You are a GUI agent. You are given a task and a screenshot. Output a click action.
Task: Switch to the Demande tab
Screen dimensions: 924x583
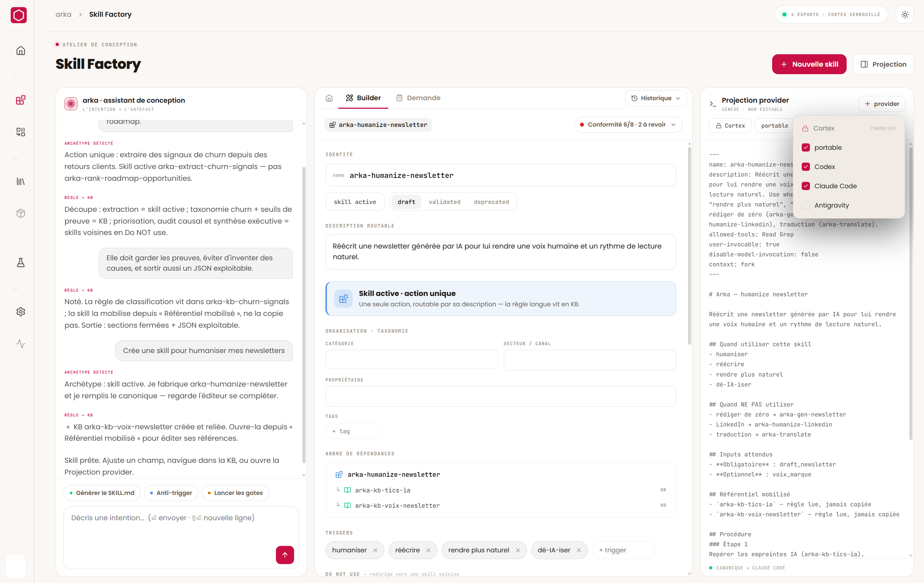point(418,98)
